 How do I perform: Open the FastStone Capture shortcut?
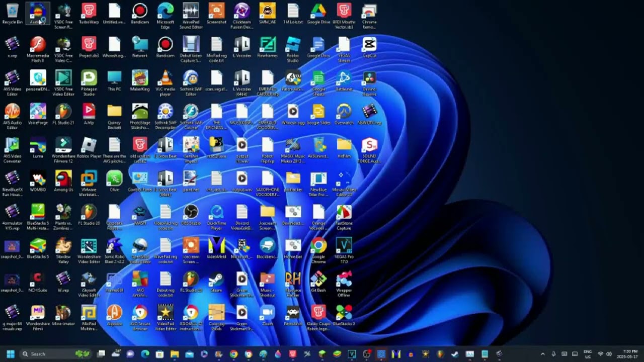[x=344, y=217]
